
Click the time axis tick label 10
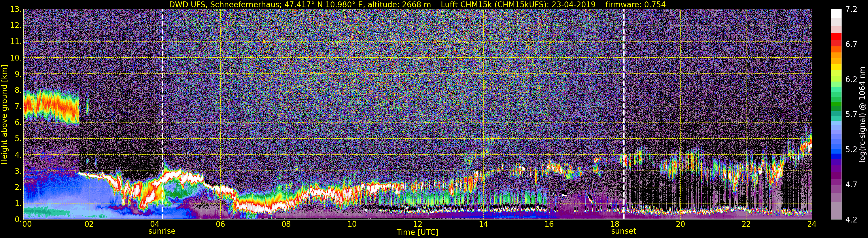tap(352, 224)
